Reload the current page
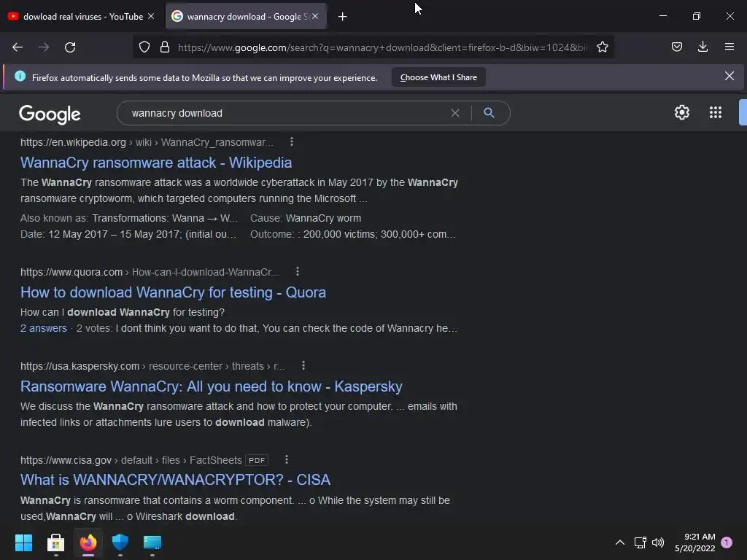 click(x=70, y=47)
